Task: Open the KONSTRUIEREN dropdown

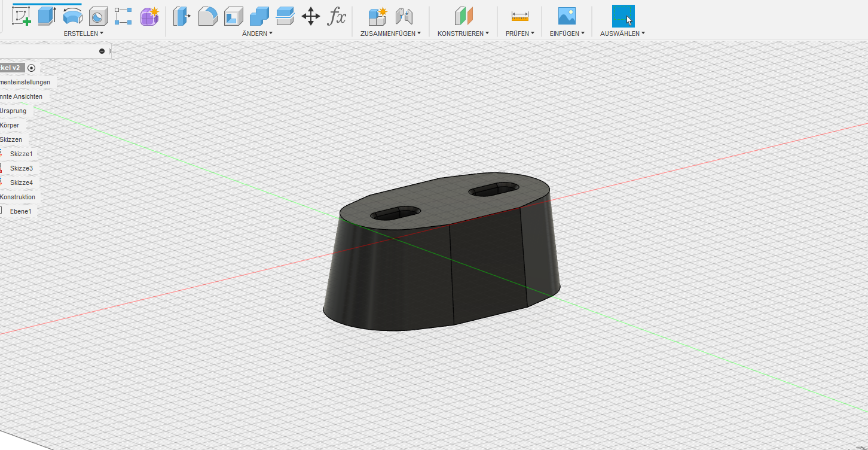Action: pos(463,34)
